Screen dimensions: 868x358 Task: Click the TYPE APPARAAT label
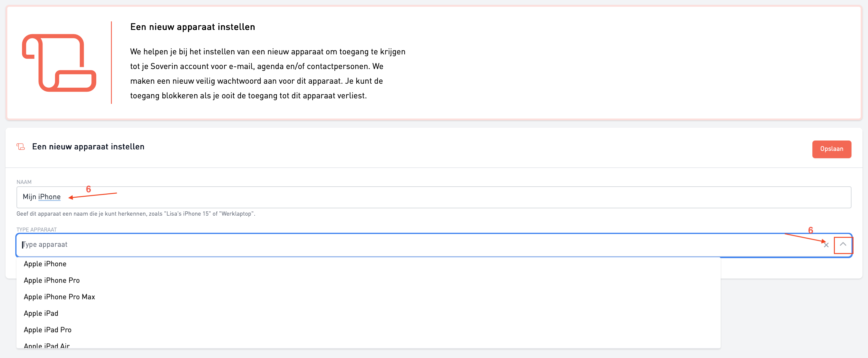click(x=36, y=230)
